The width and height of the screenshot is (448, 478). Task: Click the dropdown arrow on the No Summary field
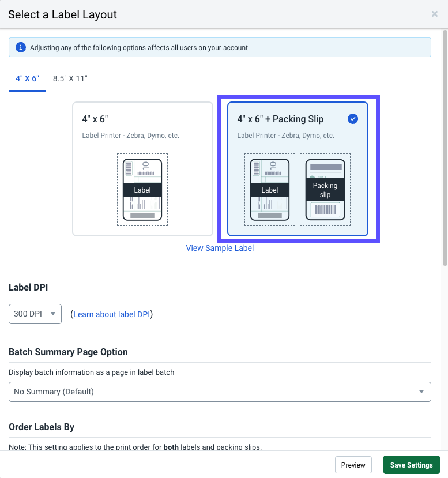coord(421,392)
